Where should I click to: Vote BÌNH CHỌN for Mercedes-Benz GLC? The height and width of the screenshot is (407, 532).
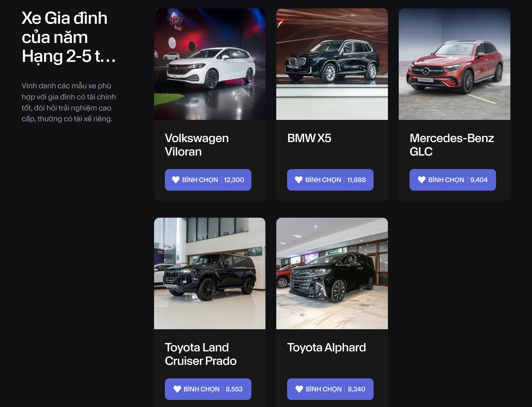pyautogui.click(x=453, y=180)
